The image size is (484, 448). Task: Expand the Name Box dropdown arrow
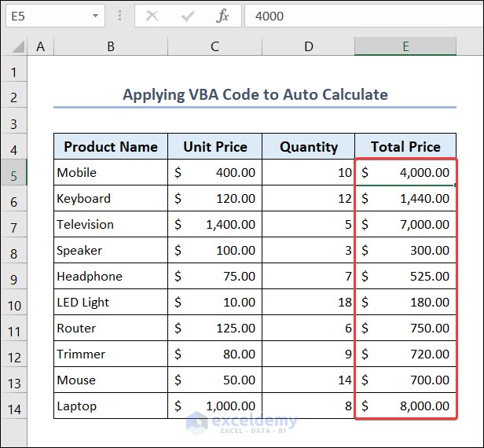[x=95, y=16]
